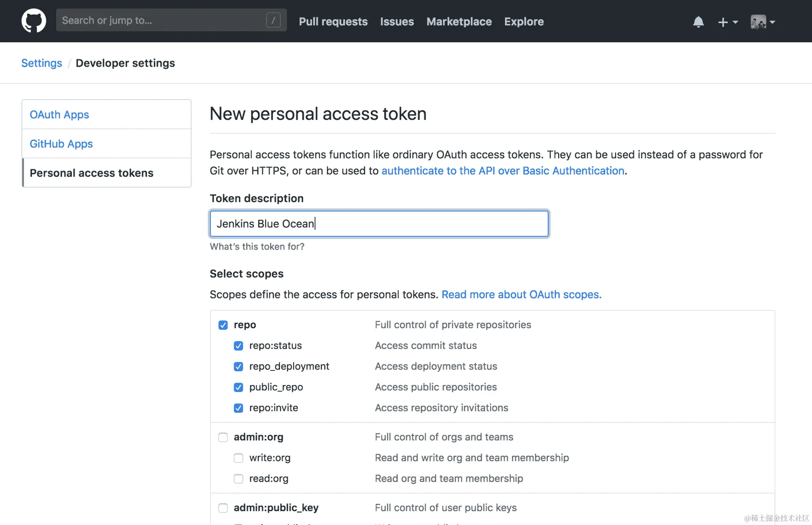Open the plus create-new dropdown
Screen dimensions: 812x525
point(727,22)
